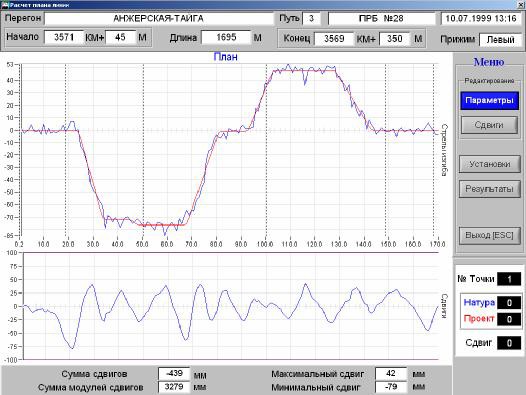Image resolution: width=526 pixels, height=395 pixels.
Task: Click the Путь label
Action: (x=289, y=18)
